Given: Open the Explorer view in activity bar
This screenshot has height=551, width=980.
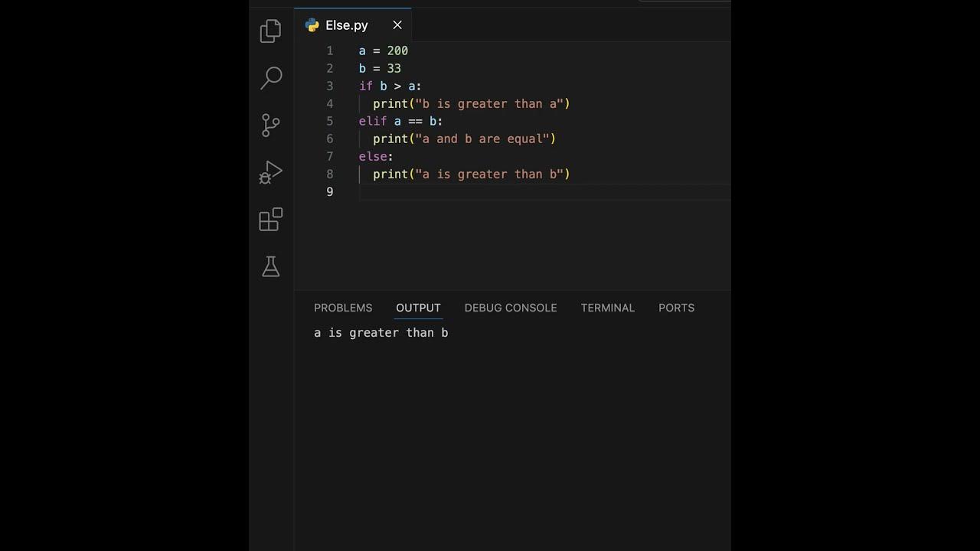Looking at the screenshot, I should [x=271, y=31].
